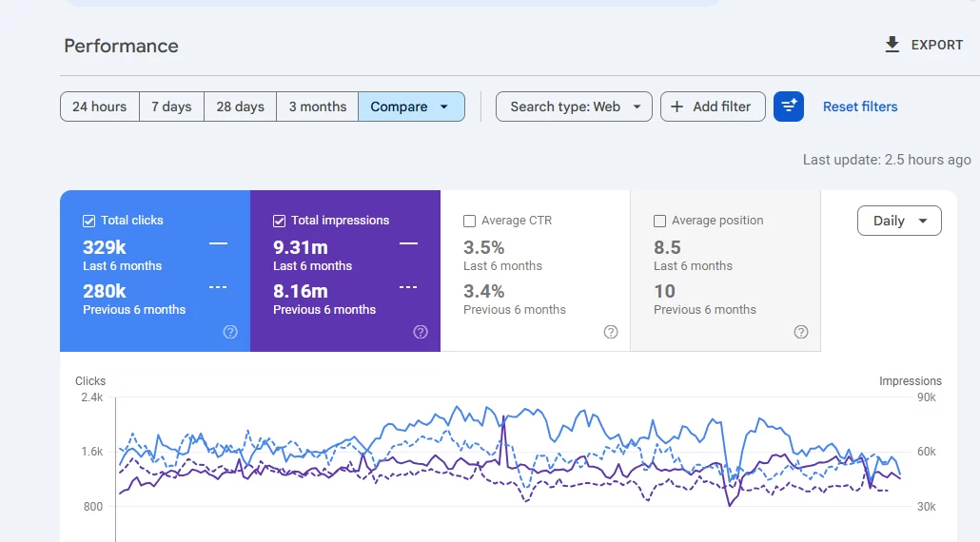Click the 3.5% average CTR value

pos(483,247)
